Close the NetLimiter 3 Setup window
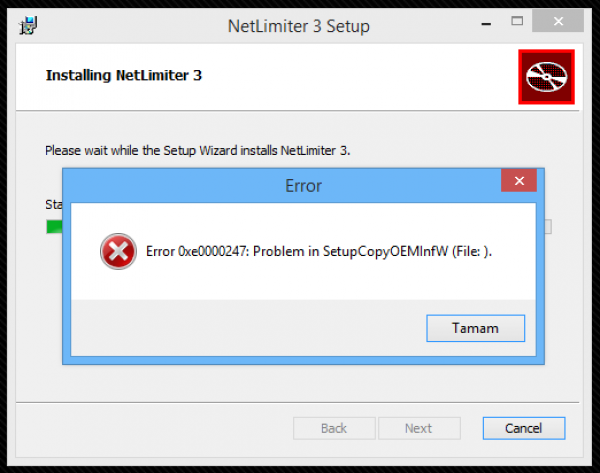The width and height of the screenshot is (600, 473). (x=558, y=21)
